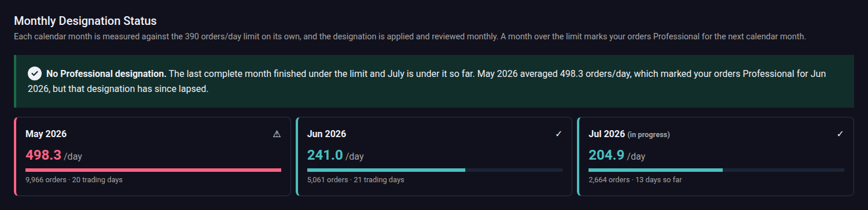This screenshot has height=210, width=868.
Task: Click the Monthly Designation Status heading
Action: pyautogui.click(x=85, y=21)
